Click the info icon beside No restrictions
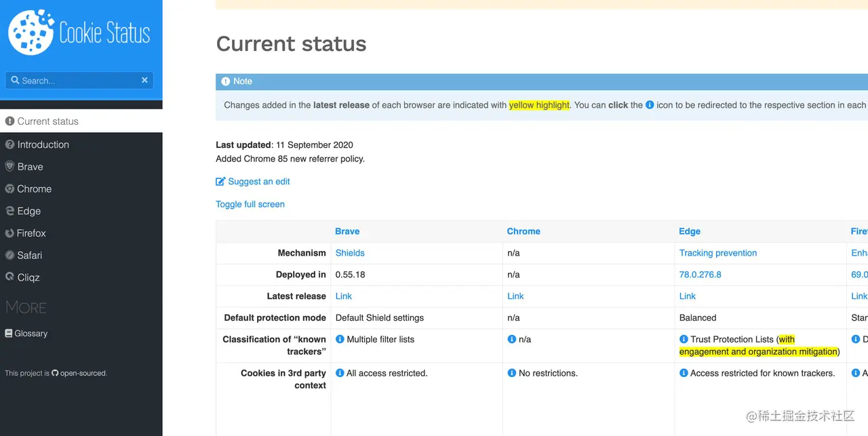Screen dimensions: 868x436 (x=512, y=373)
